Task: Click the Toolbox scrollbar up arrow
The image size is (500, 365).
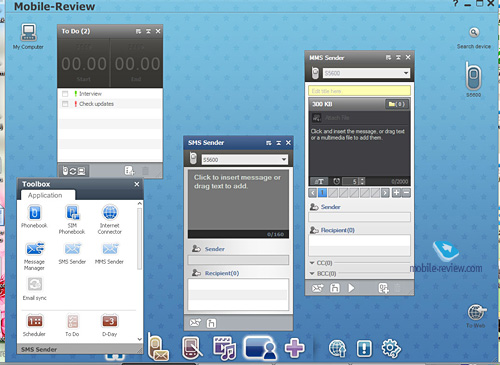Action: 139,203
